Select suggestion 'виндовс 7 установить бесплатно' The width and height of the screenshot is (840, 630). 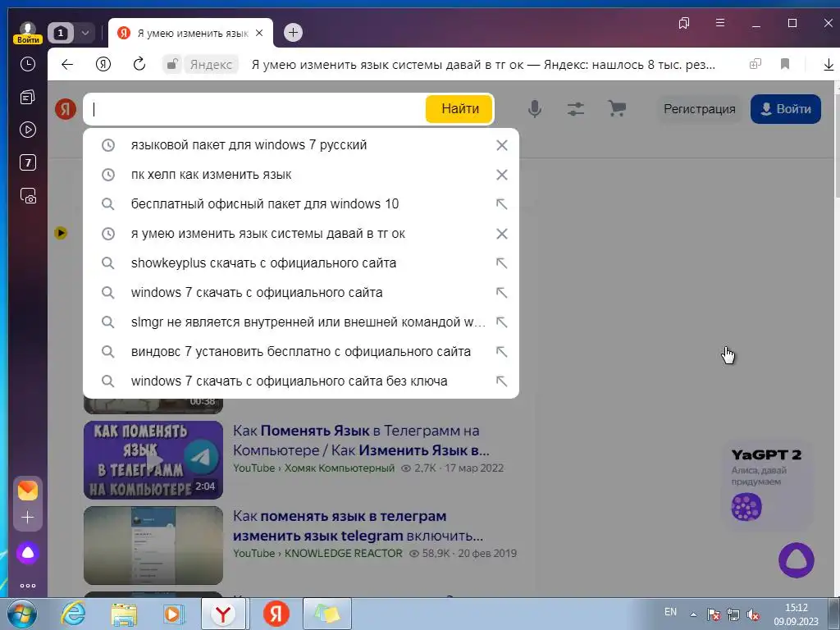pyautogui.click(x=301, y=351)
